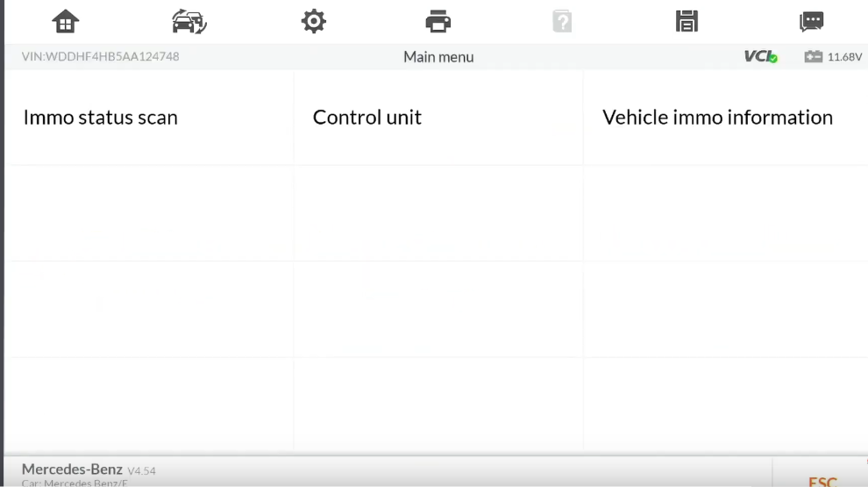Click the Car: Mercedes Benz/E text
The width and height of the screenshot is (868, 487).
(x=75, y=483)
